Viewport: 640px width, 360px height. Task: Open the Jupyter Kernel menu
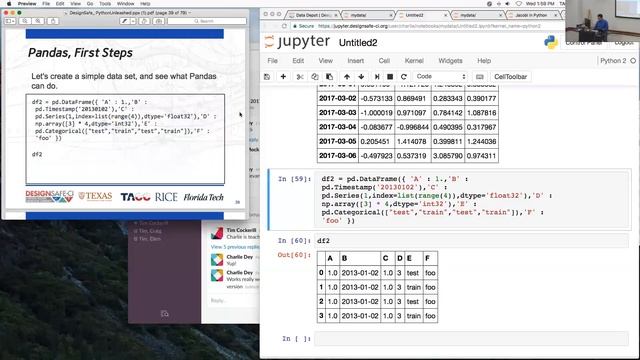click(414, 61)
